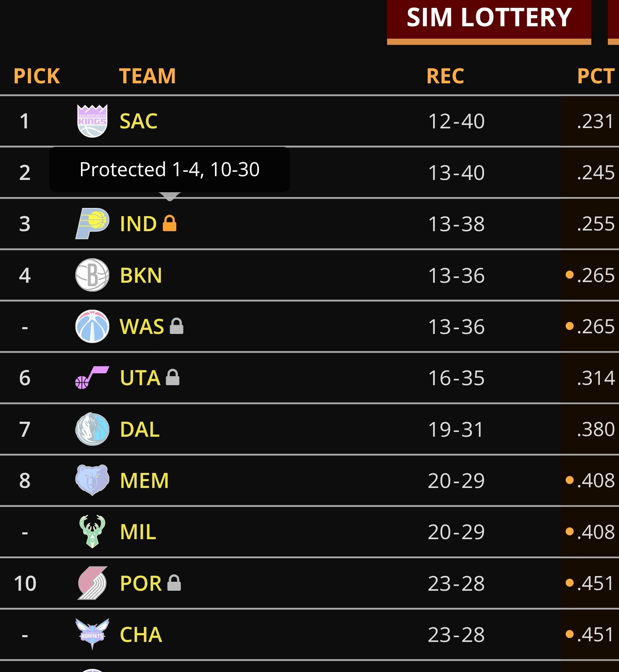Open the BKN team link
619x672 pixels.
click(x=141, y=275)
